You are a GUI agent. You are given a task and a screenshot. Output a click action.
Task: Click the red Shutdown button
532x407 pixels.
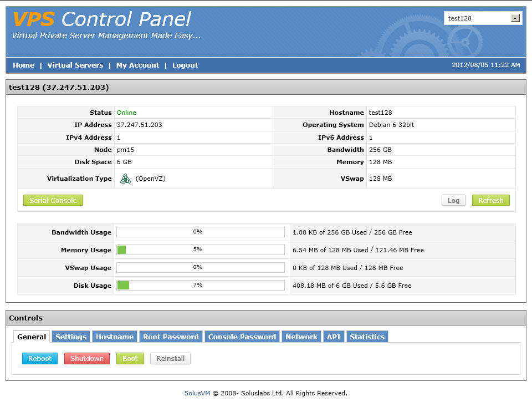(87, 358)
